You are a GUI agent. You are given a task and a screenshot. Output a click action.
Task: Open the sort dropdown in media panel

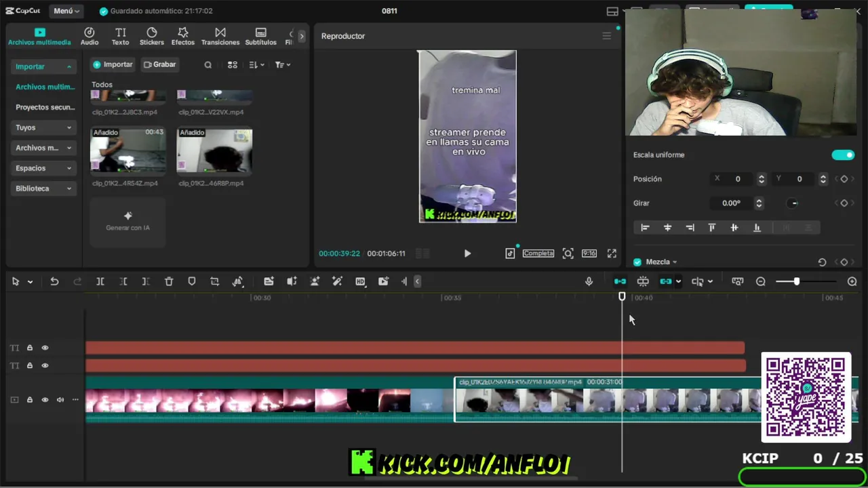(x=256, y=65)
